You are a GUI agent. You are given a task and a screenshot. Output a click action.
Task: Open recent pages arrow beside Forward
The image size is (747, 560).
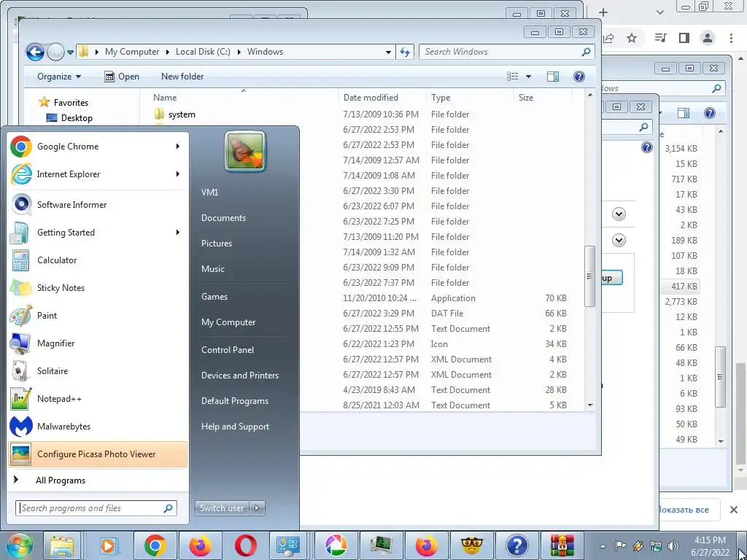pyautogui.click(x=70, y=52)
